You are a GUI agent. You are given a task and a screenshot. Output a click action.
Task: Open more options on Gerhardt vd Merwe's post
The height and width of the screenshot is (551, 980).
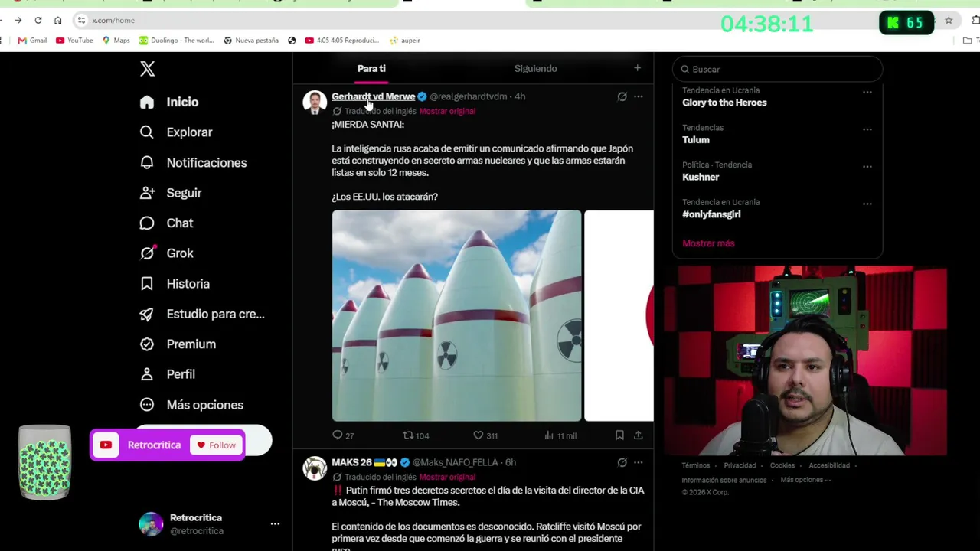point(638,96)
